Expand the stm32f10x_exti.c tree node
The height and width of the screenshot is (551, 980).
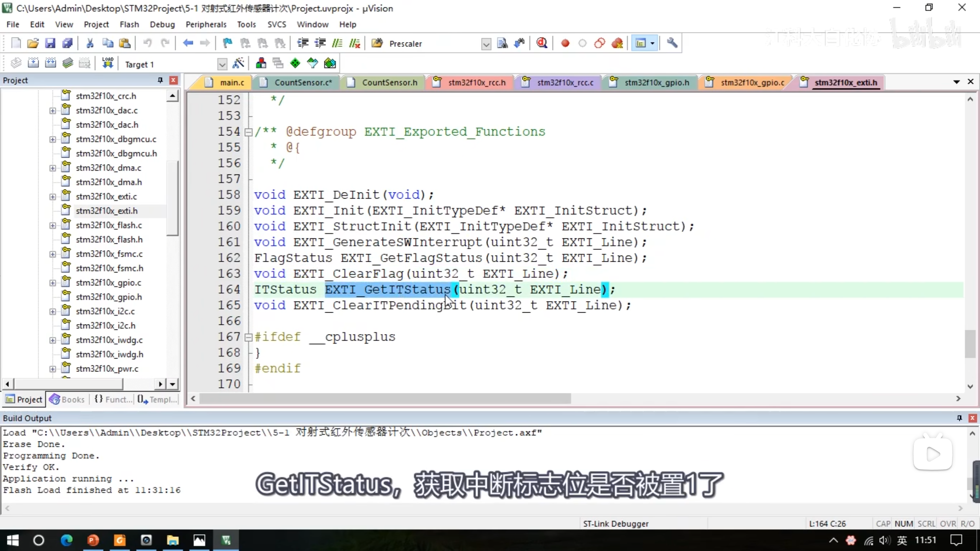click(52, 197)
